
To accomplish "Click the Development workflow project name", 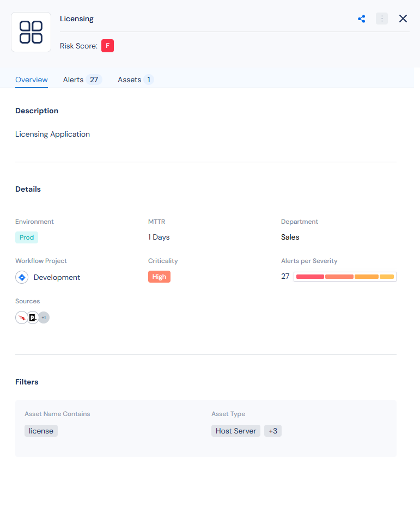I will 57,277.
